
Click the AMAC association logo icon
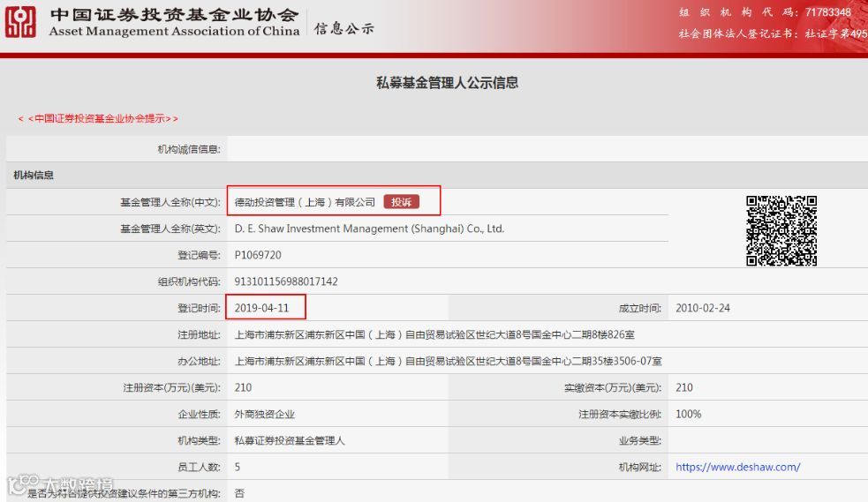click(20, 22)
